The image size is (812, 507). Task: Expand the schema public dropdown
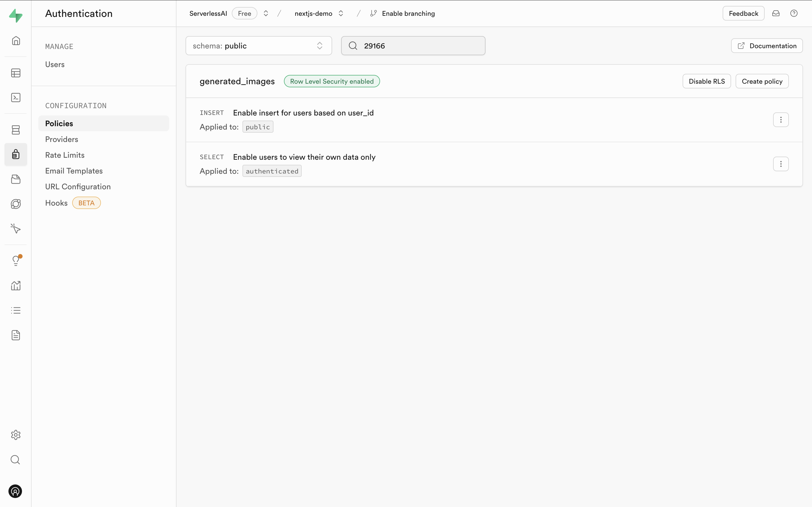(258, 46)
